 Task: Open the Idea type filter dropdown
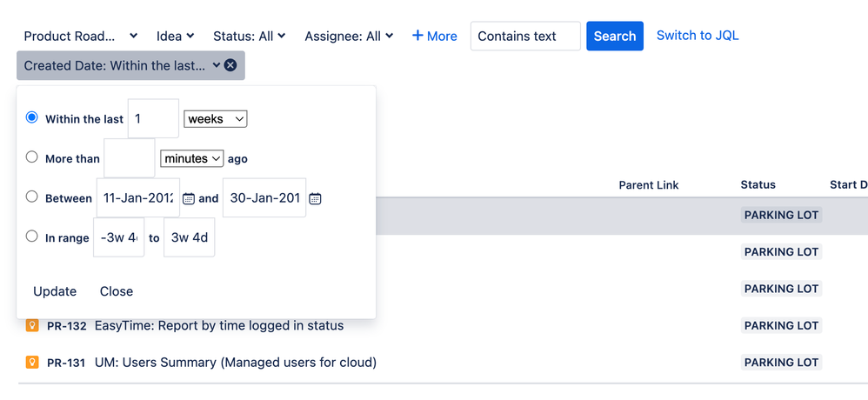(175, 36)
